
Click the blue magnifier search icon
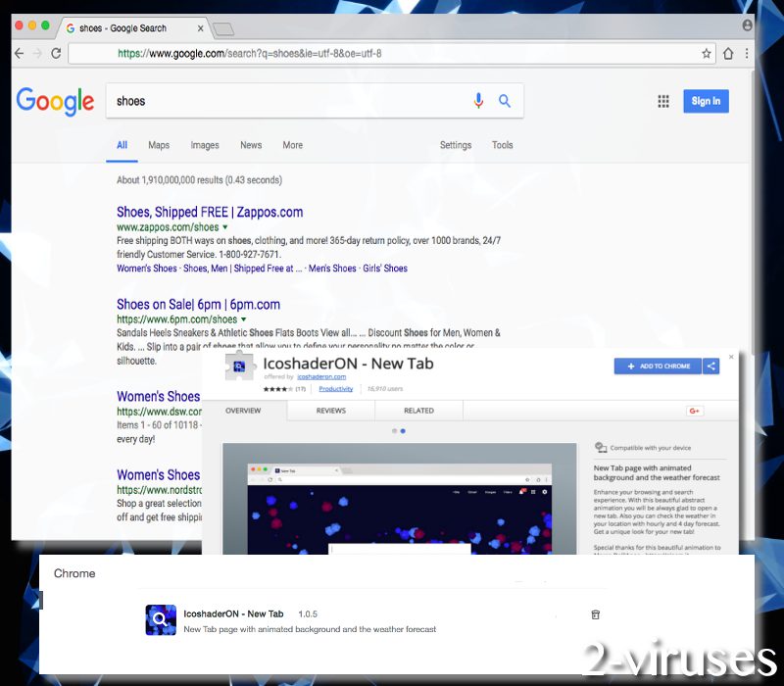tap(505, 101)
